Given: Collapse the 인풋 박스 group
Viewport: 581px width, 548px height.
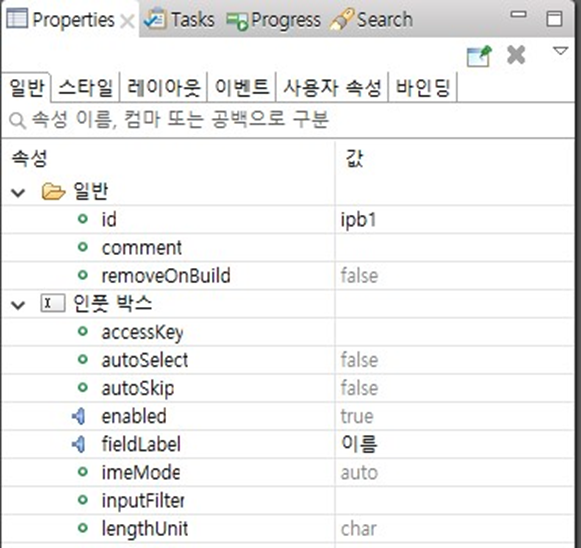Looking at the screenshot, I should click(x=18, y=305).
